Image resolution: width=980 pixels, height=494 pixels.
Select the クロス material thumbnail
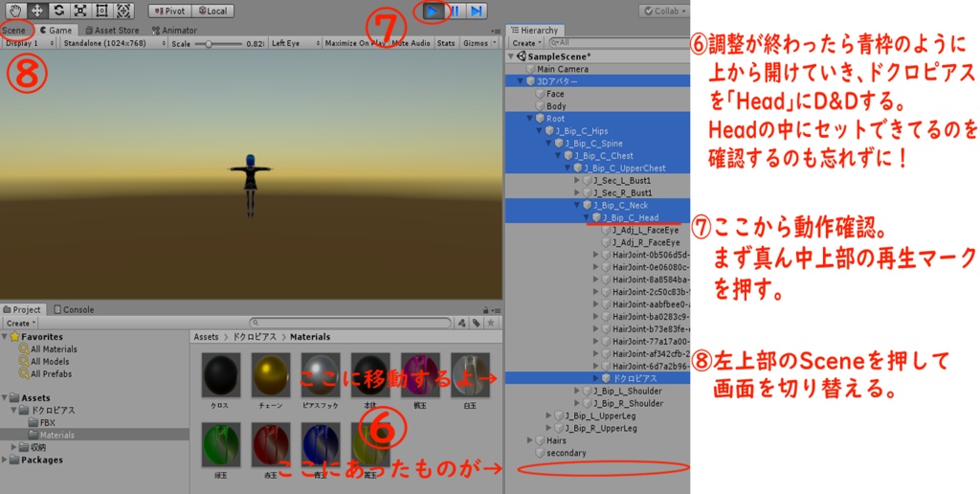(x=221, y=375)
